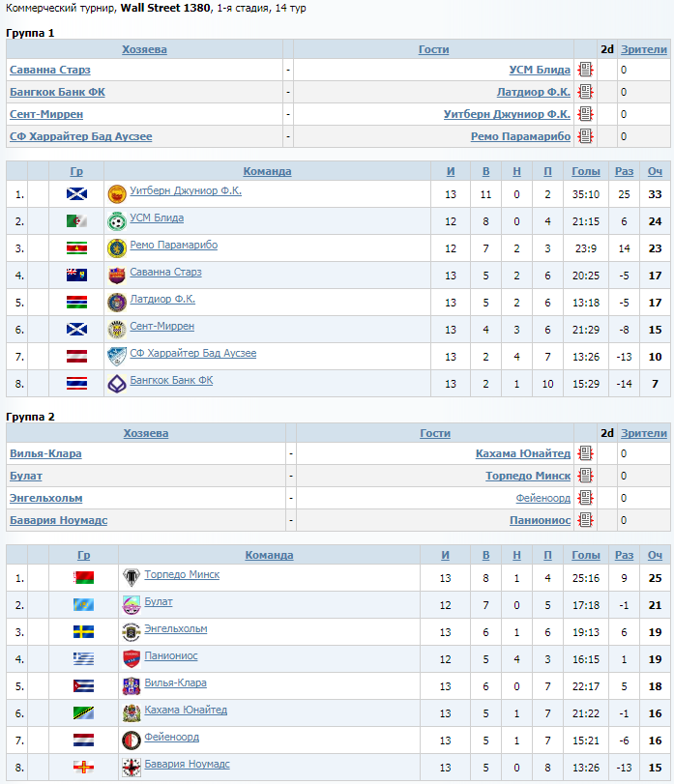
Task: Click Фейеноорд guest team link in Group 2 matches
Action: coord(543,498)
